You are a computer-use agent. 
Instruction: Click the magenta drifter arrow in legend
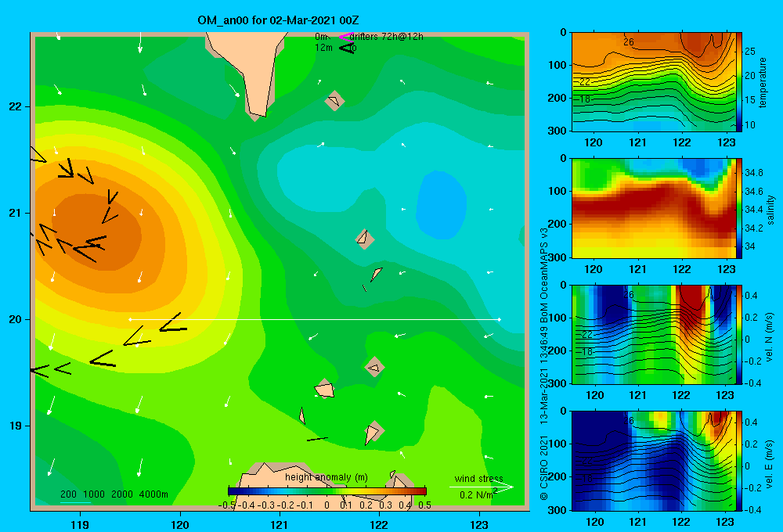click(x=345, y=37)
